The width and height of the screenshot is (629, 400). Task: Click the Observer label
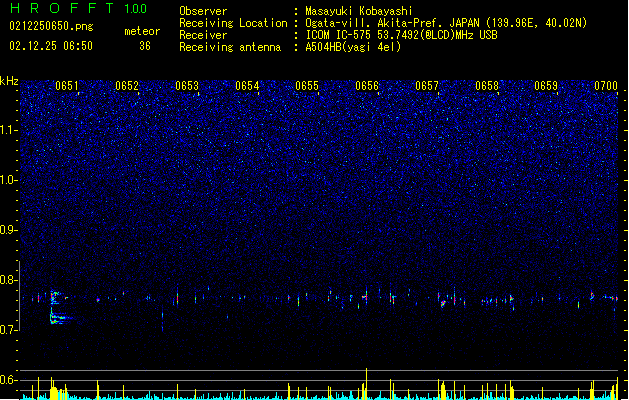pyautogui.click(x=203, y=11)
